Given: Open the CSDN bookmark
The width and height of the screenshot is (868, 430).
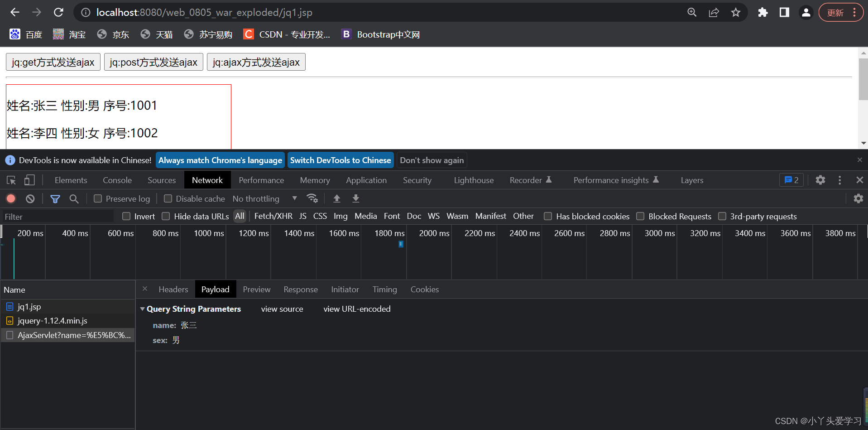Looking at the screenshot, I should click(287, 34).
